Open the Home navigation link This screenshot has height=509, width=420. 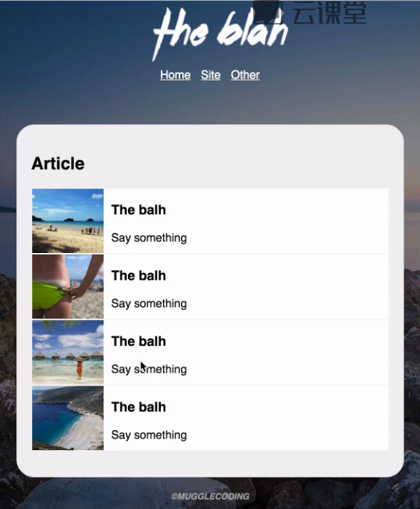click(175, 75)
